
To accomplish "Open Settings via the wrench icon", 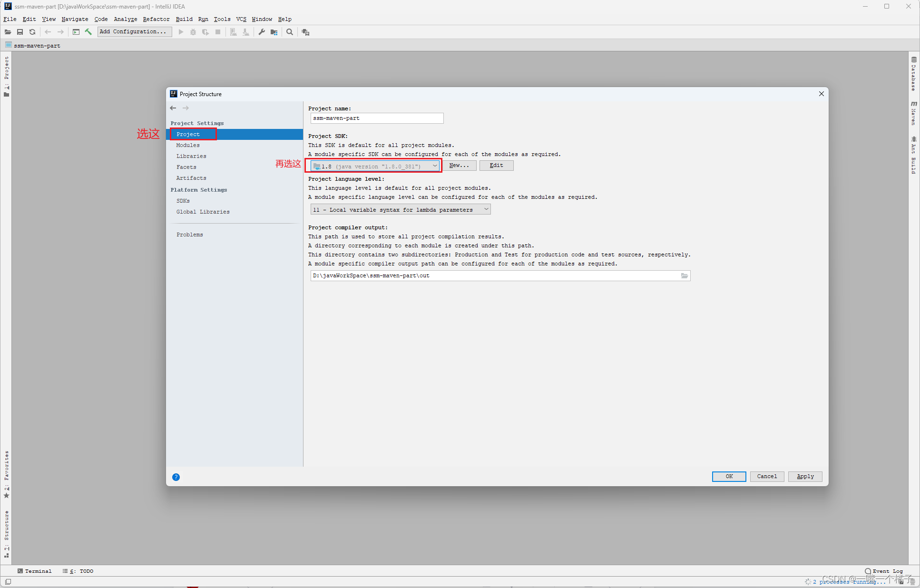I will (x=262, y=32).
